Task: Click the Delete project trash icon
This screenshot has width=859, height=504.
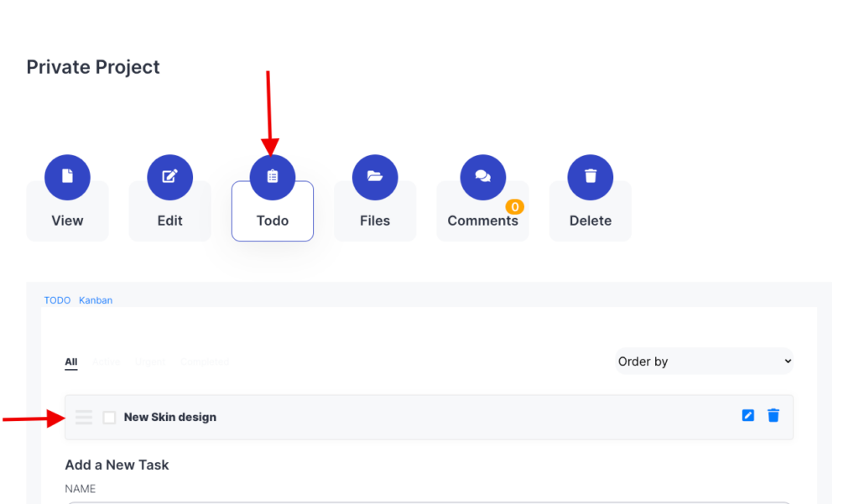Action: 591,177
